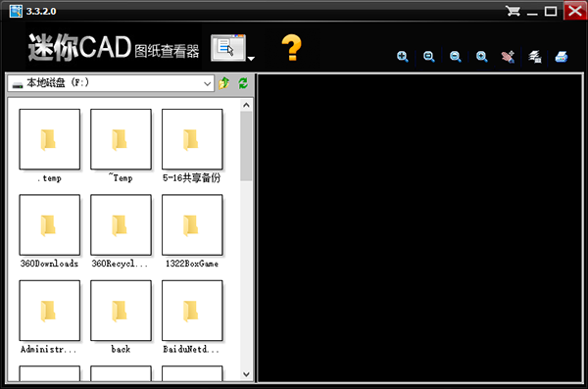Viewport: 588px width, 389px height.
Task: Click the file list scroll down arrow
Action: coord(246,374)
